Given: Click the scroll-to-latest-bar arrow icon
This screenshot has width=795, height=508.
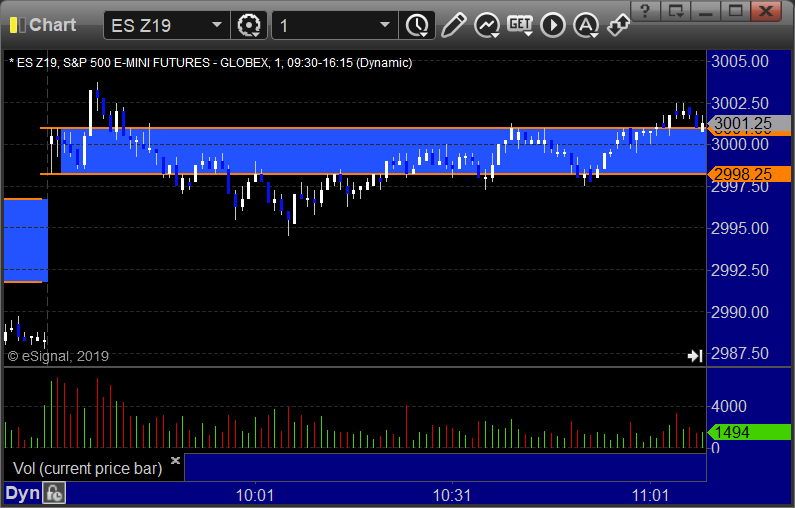Looking at the screenshot, I should click(x=695, y=356).
